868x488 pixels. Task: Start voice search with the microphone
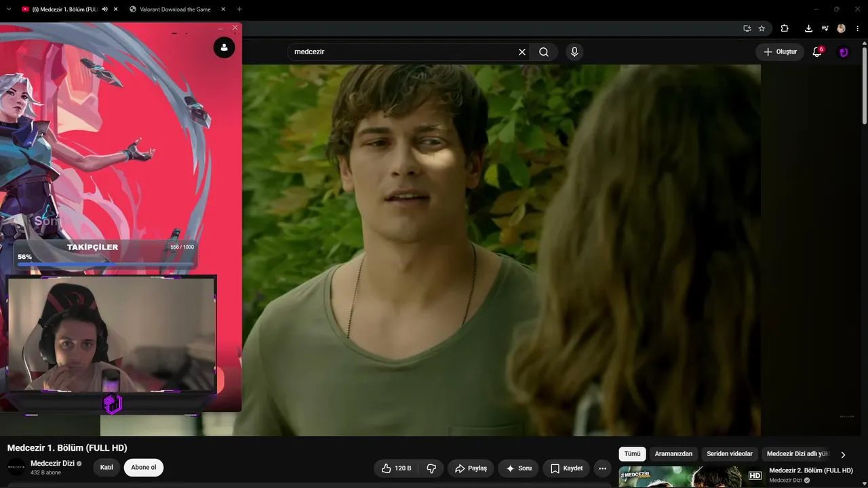point(574,52)
